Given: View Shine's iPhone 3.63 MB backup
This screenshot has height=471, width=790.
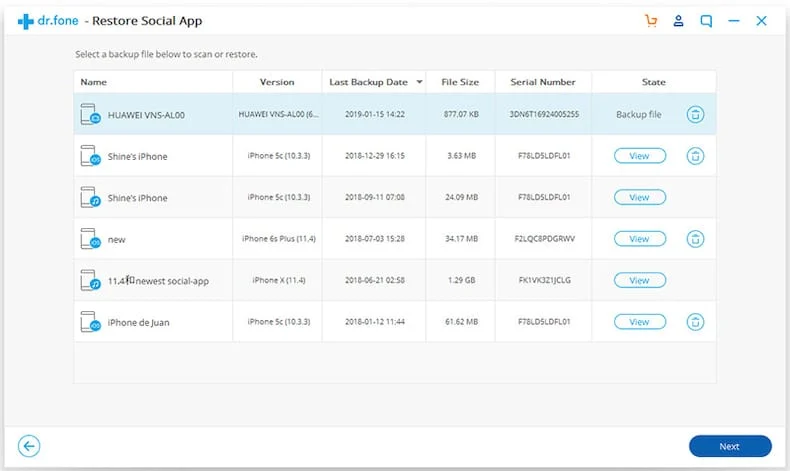Looking at the screenshot, I should pyautogui.click(x=639, y=156).
